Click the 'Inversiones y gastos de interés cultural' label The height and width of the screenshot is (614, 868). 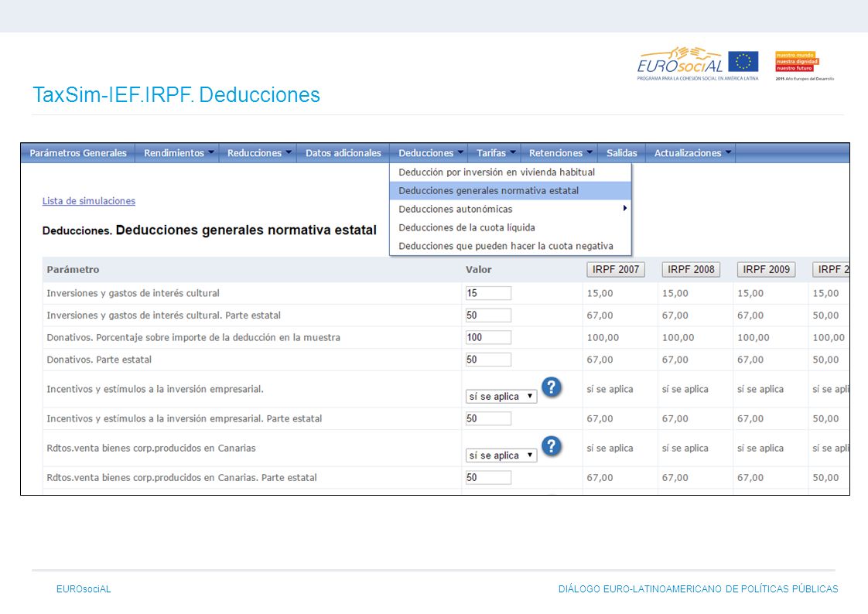(x=133, y=293)
